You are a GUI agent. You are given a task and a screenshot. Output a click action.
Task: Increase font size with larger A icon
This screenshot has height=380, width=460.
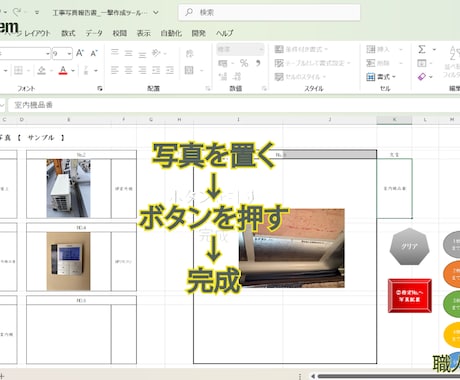coord(80,53)
